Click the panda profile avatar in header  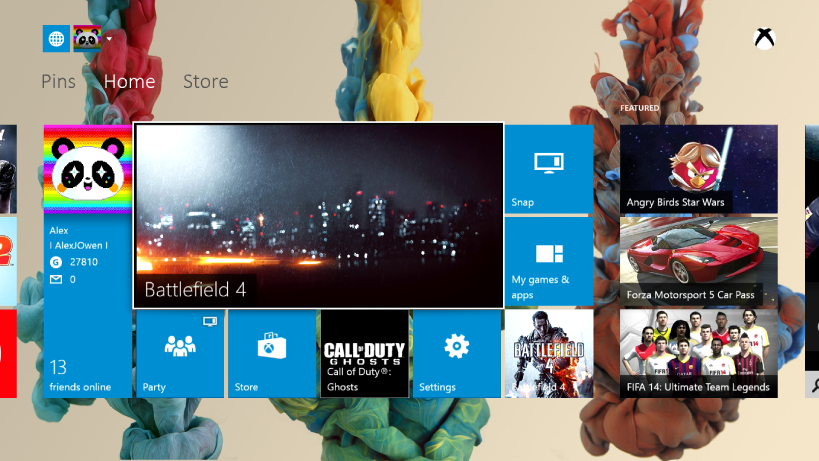[87, 38]
